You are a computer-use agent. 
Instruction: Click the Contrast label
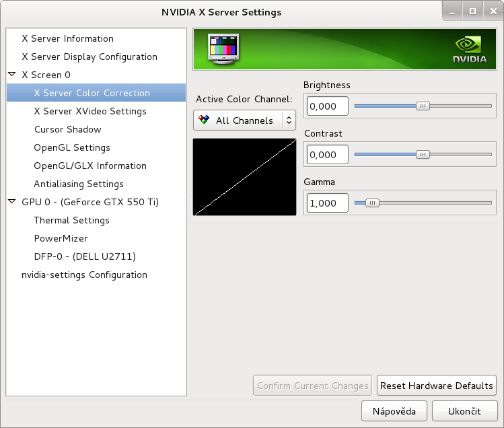pyautogui.click(x=323, y=133)
